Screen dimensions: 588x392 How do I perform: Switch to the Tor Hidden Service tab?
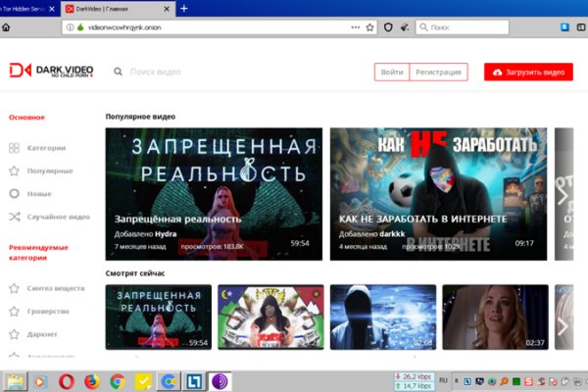[27, 8]
